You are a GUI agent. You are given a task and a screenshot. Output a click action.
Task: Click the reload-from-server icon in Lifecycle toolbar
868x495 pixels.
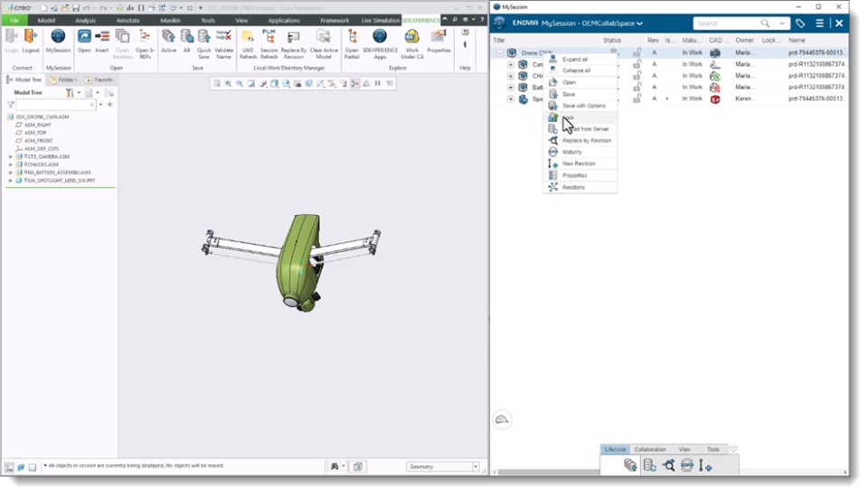(x=649, y=465)
